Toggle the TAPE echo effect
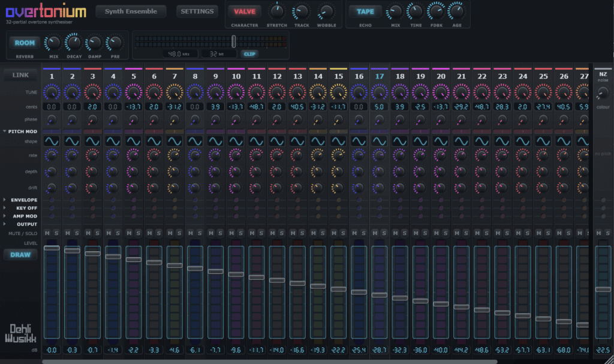The image size is (614, 364). tap(365, 12)
